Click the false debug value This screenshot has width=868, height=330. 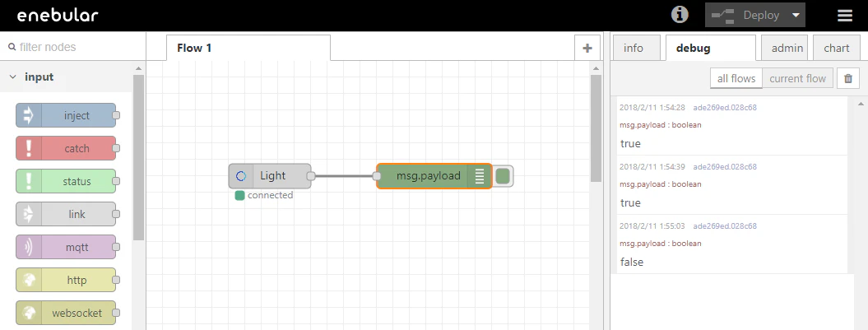click(632, 262)
